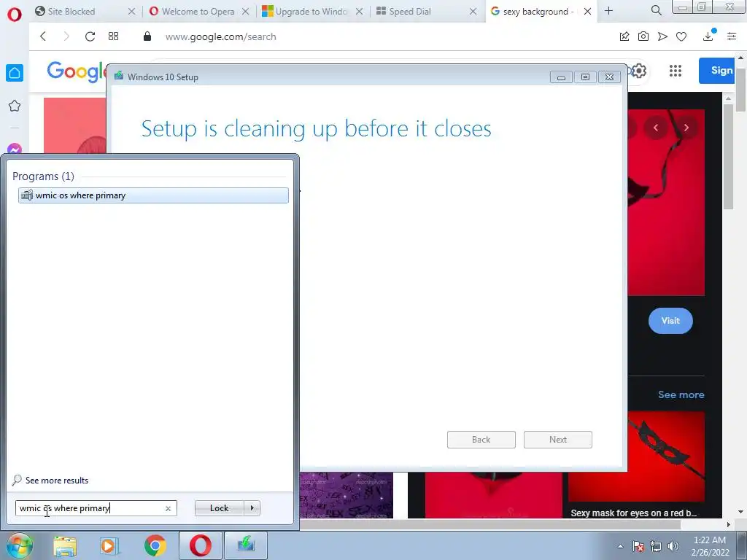
Task: Close the Upgrade to Windows tab
Action: point(359,11)
